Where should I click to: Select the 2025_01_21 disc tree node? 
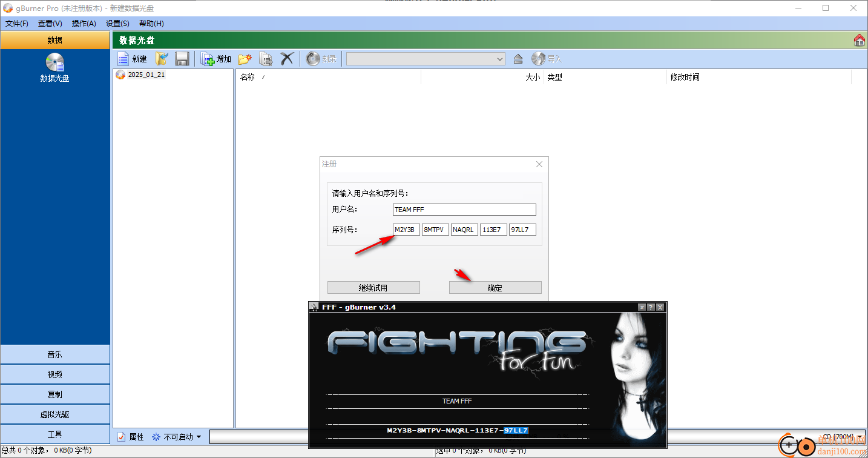[140, 75]
